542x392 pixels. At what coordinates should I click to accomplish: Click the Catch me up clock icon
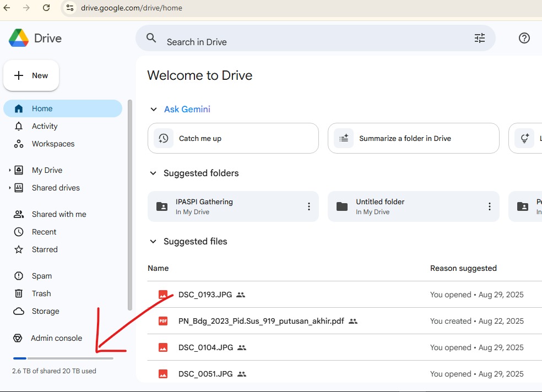(x=164, y=138)
